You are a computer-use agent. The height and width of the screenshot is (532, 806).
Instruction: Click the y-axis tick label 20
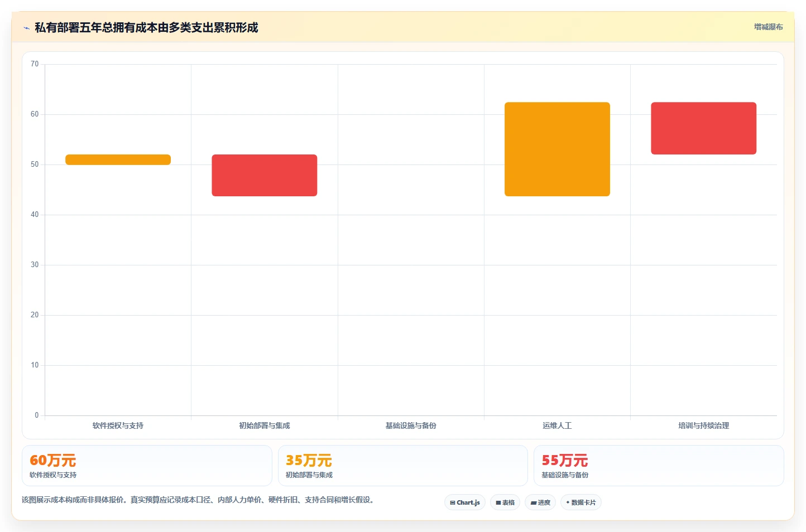point(35,315)
